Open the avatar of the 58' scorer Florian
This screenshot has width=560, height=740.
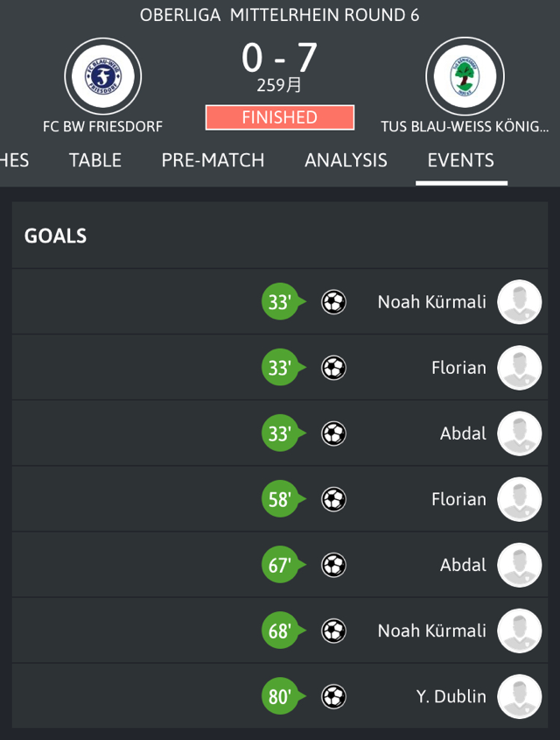520,499
